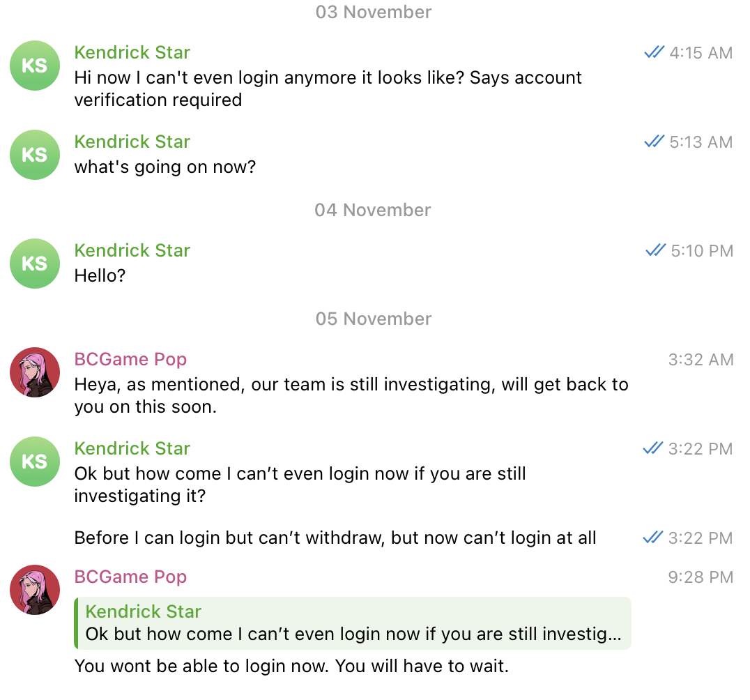The height and width of the screenshot is (700, 750).
Task: Click the 05 November date separator
Action: click(374, 319)
